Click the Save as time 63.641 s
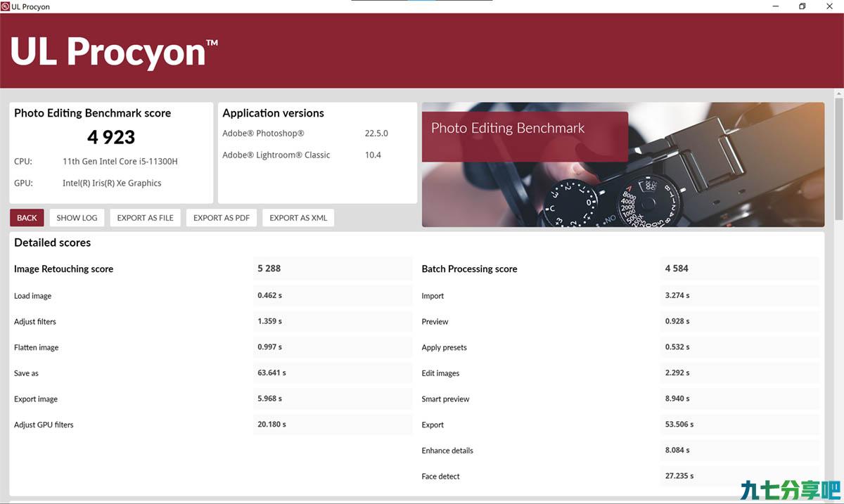The height and width of the screenshot is (504, 844). (271, 373)
